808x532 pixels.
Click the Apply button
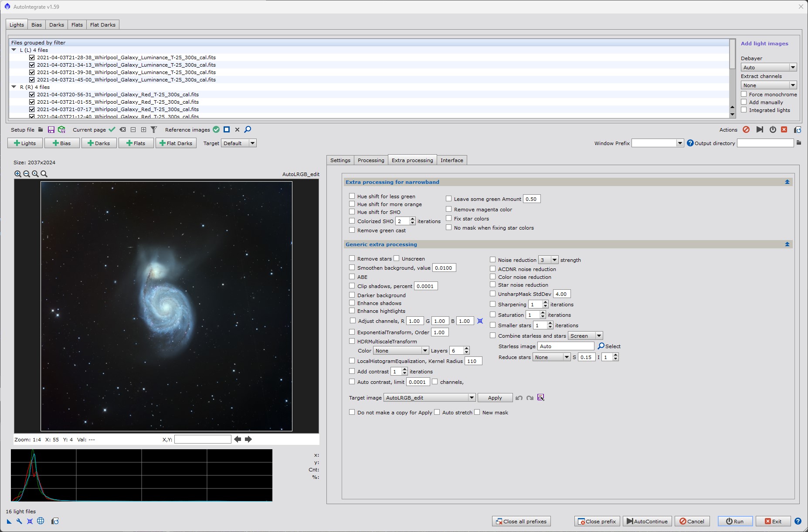(x=495, y=398)
